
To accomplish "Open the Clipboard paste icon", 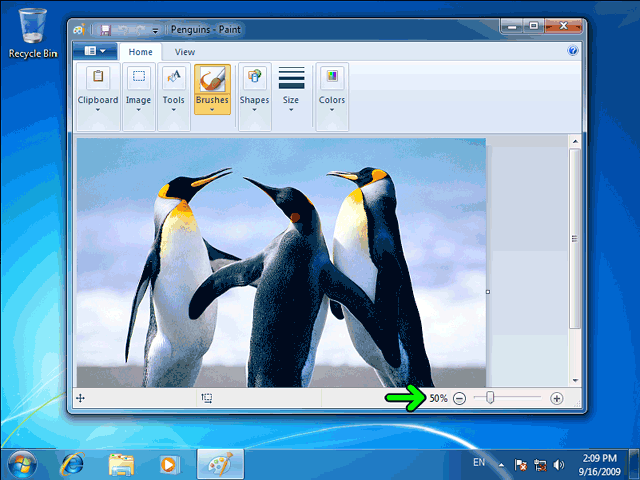I will pyautogui.click(x=98, y=77).
